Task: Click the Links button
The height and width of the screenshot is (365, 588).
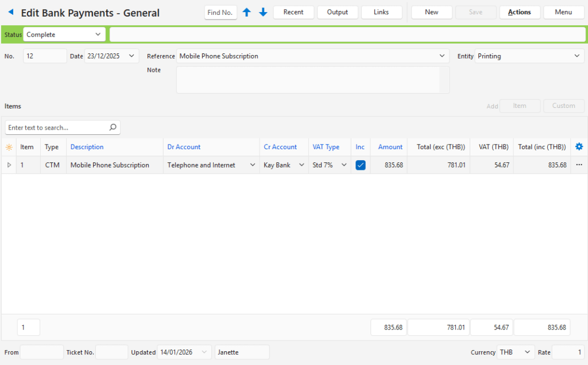Action: click(381, 11)
